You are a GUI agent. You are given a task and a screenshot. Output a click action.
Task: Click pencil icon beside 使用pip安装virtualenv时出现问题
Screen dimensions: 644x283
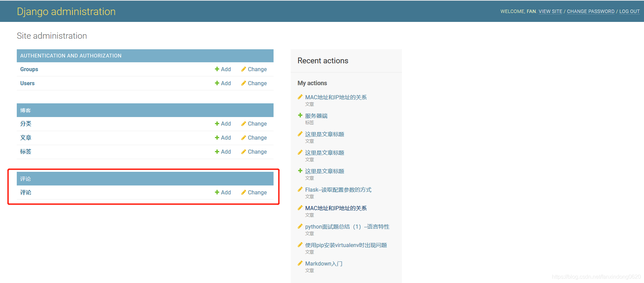(300, 245)
